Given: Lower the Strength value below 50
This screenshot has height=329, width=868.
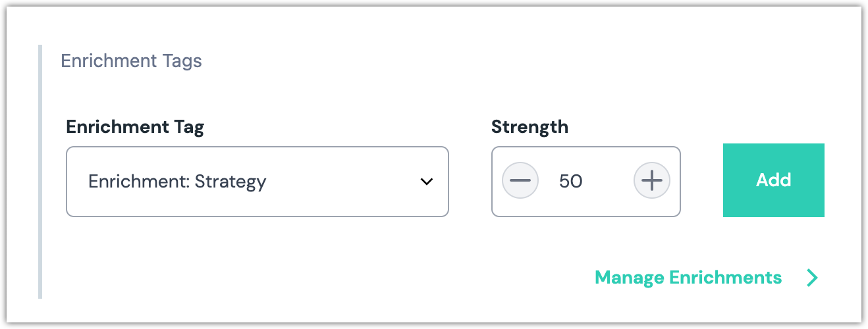Looking at the screenshot, I should (x=520, y=180).
